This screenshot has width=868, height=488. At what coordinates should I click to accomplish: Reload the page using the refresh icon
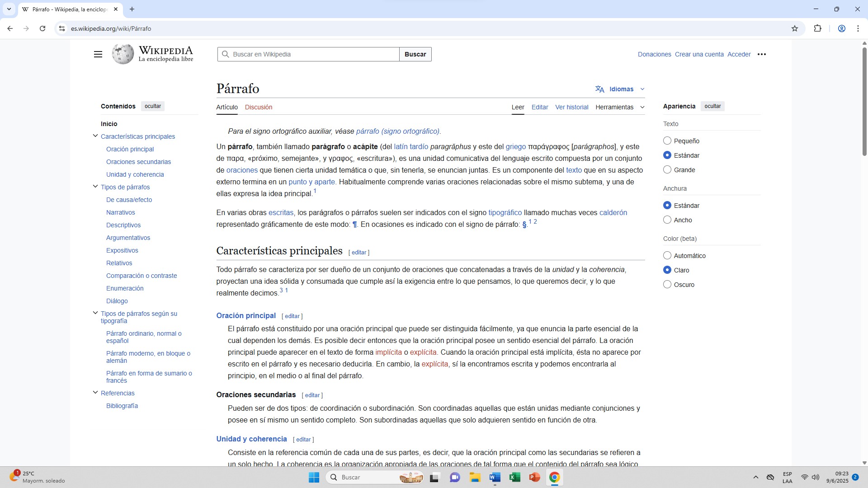tap(42, 28)
